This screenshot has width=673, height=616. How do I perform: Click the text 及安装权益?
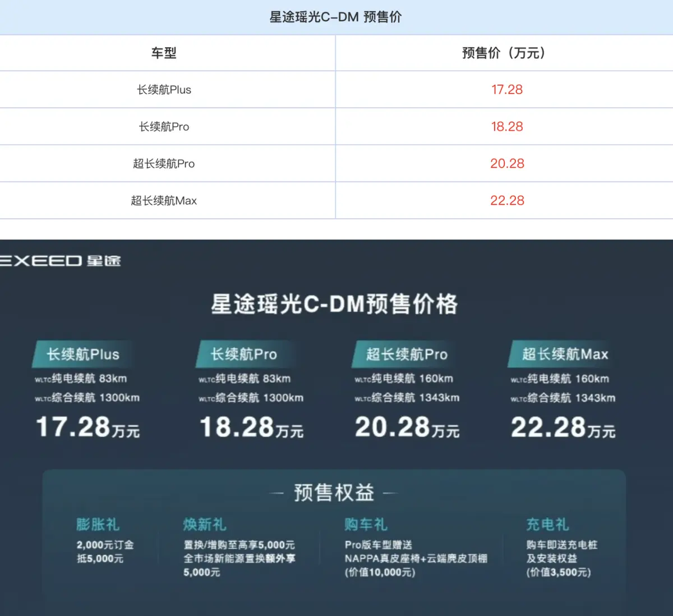(x=552, y=559)
